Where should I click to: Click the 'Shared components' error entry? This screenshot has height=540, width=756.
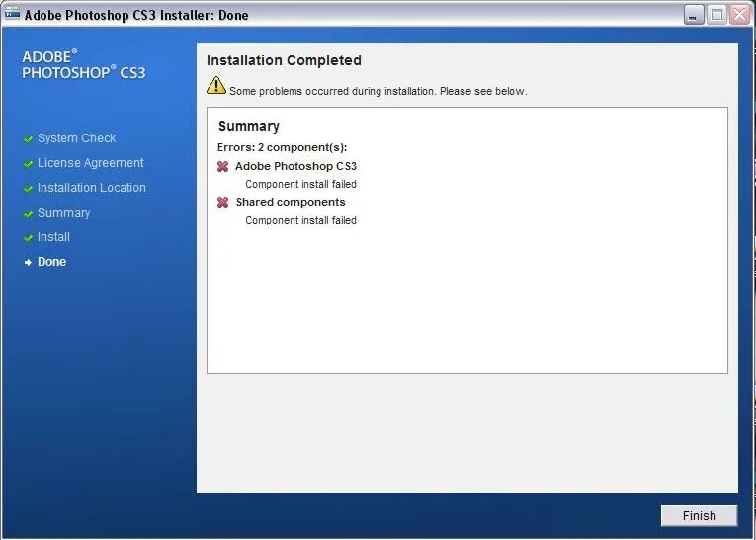(291, 202)
